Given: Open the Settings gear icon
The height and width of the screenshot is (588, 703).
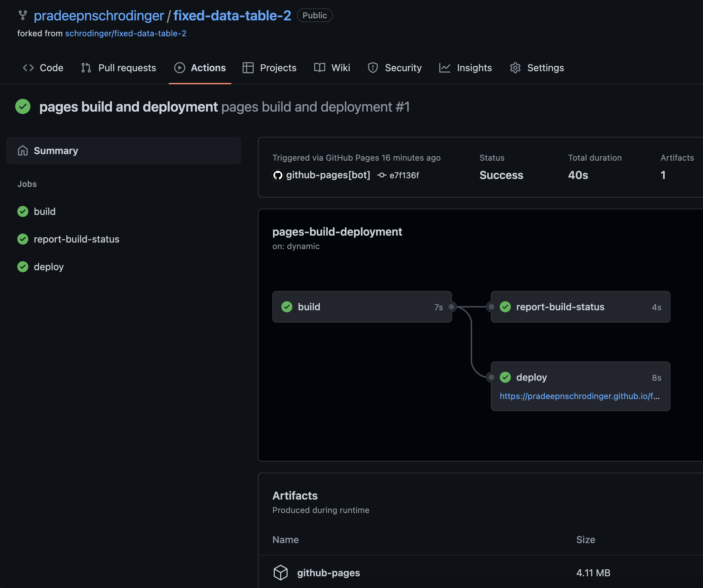Looking at the screenshot, I should tap(515, 68).
